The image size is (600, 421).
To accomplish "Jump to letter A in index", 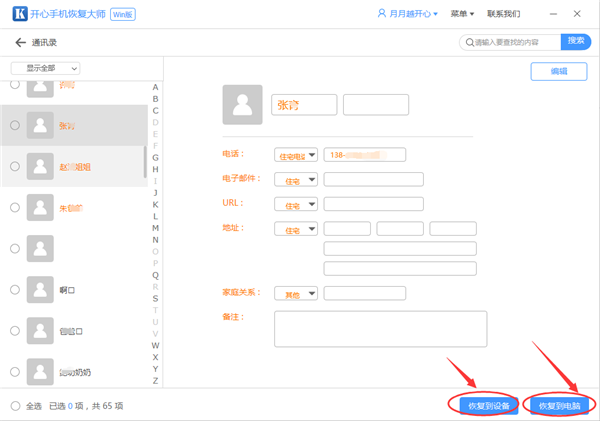I will 155,87.
